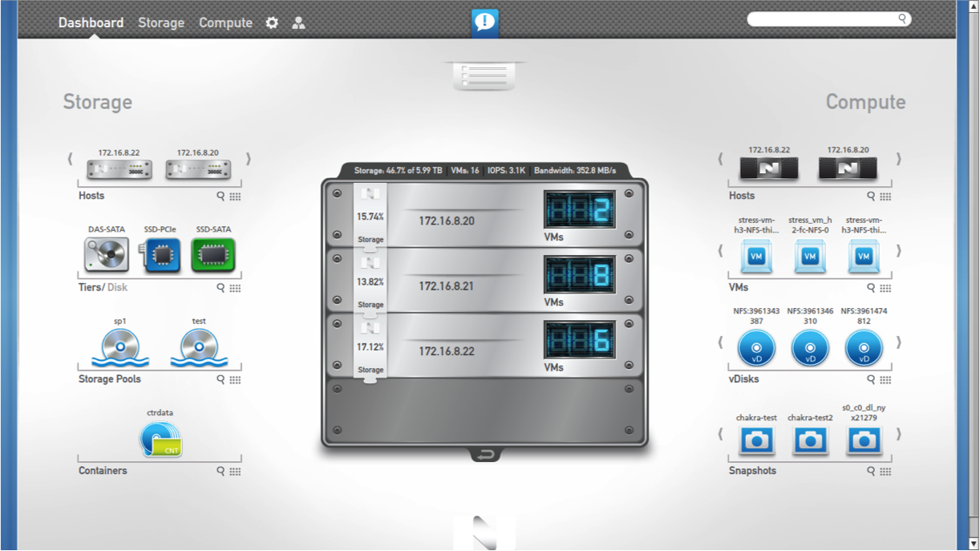
Task: Switch to the Storage tab
Action: (161, 23)
